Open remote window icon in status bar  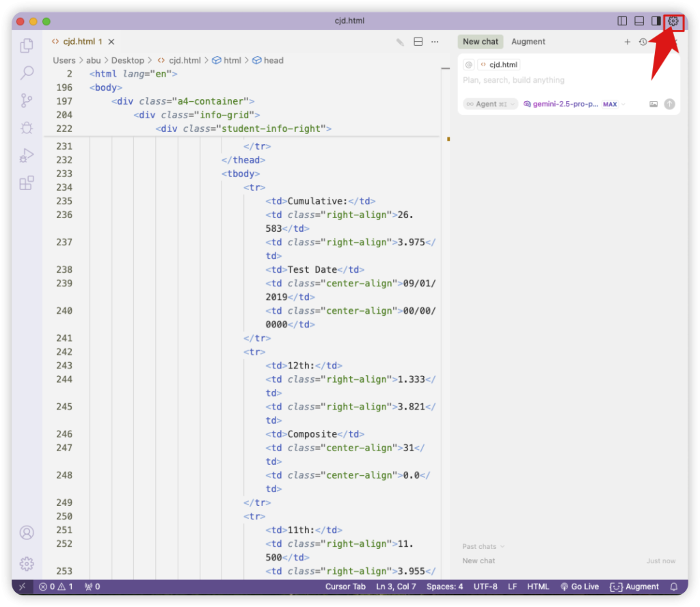click(x=23, y=586)
